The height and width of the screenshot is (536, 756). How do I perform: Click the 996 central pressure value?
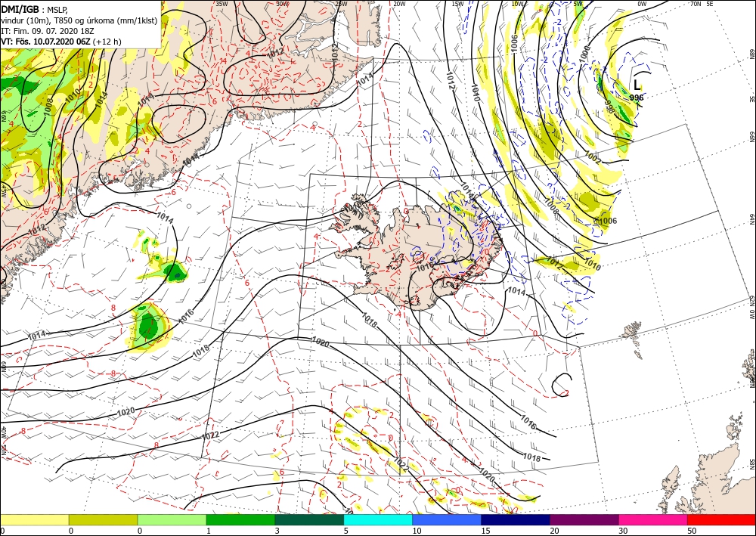point(637,98)
